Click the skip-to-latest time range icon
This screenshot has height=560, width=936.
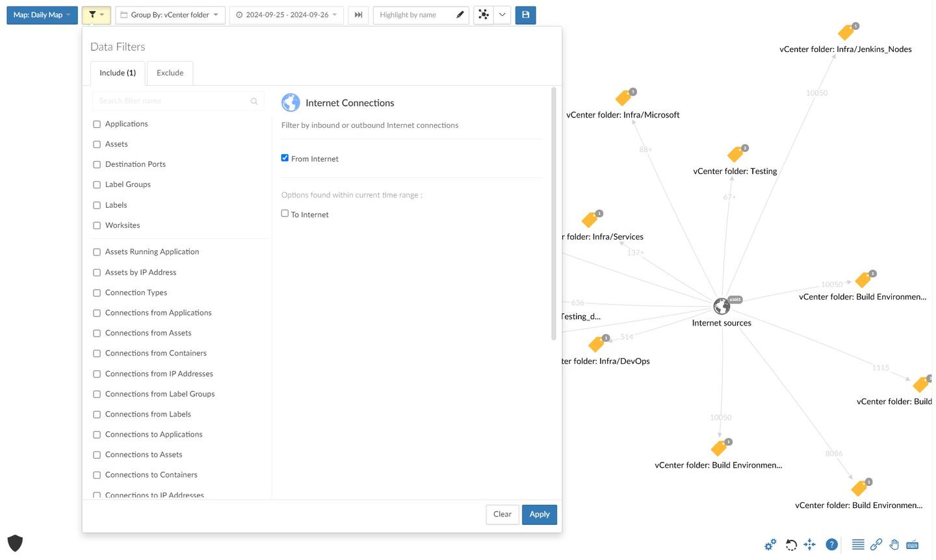(358, 15)
